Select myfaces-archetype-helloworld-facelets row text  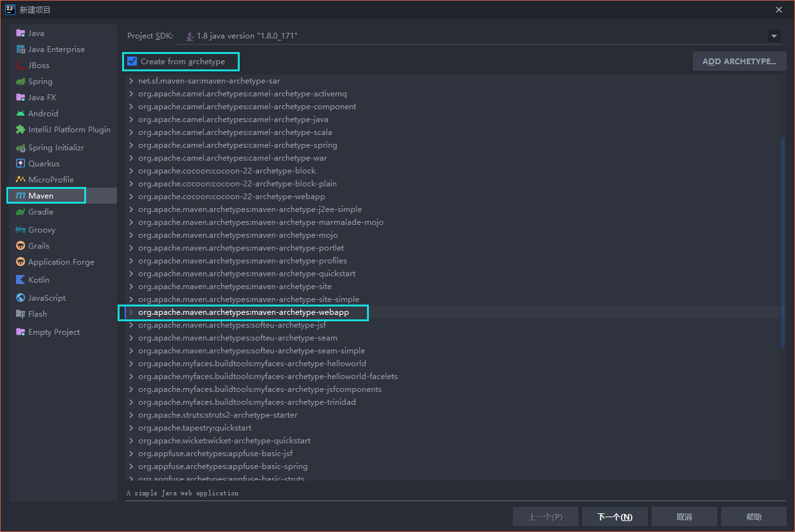[268, 377]
